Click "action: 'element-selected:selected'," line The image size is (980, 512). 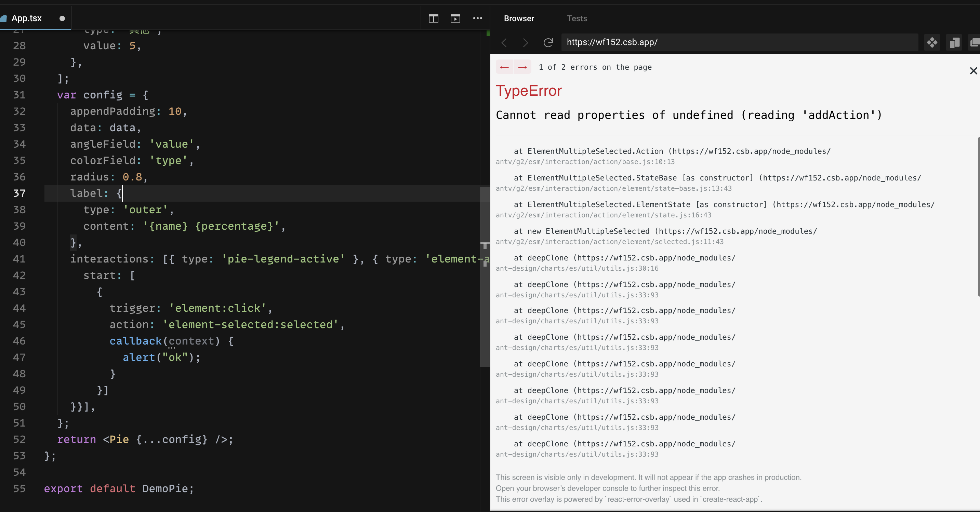coord(227,324)
